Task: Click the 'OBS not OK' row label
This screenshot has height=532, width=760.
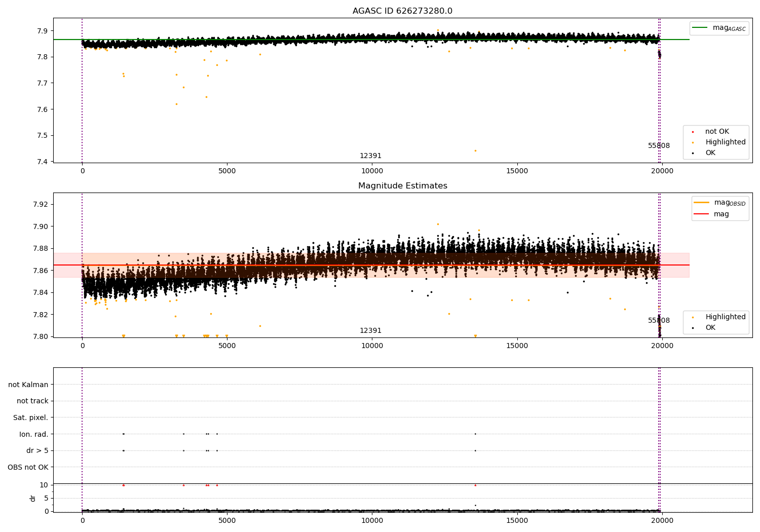Action: tap(28, 467)
